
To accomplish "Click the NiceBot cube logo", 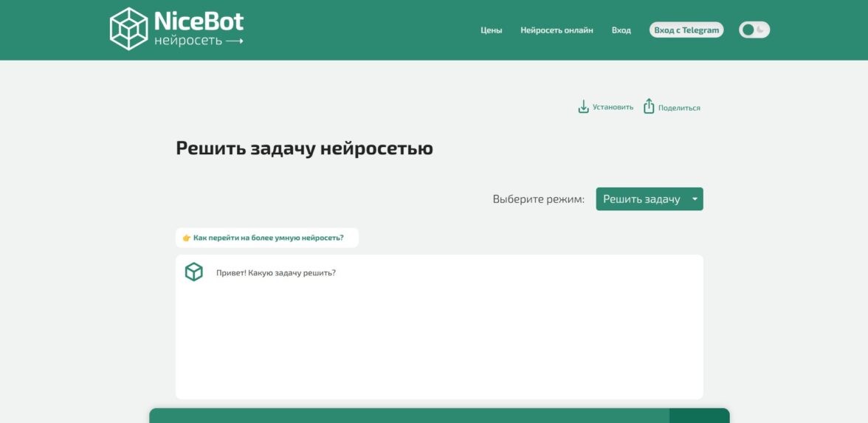I will [x=129, y=29].
